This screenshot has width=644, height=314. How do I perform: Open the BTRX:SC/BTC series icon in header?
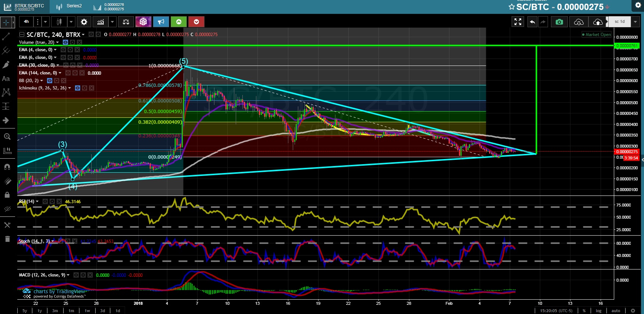click(x=7, y=7)
